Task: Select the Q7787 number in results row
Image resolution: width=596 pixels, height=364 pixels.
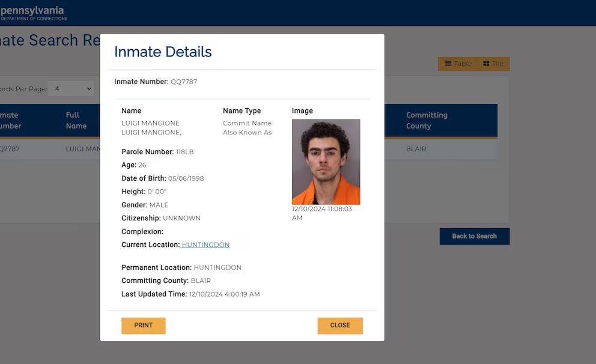Action: [10, 149]
